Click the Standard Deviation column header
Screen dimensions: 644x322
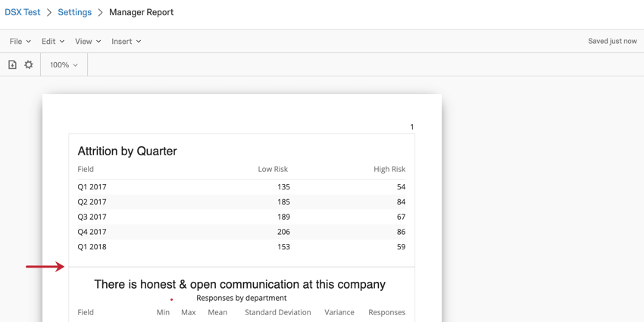pos(277,312)
